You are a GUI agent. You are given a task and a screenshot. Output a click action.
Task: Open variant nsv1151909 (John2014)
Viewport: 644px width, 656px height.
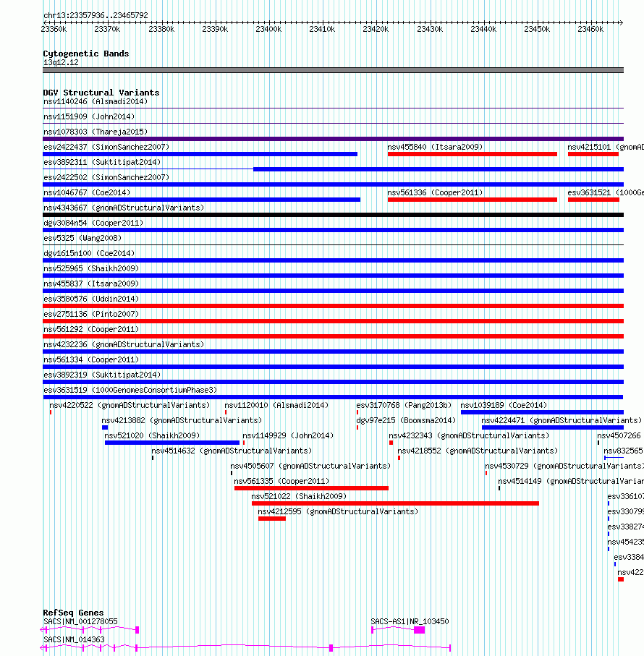pos(89,116)
